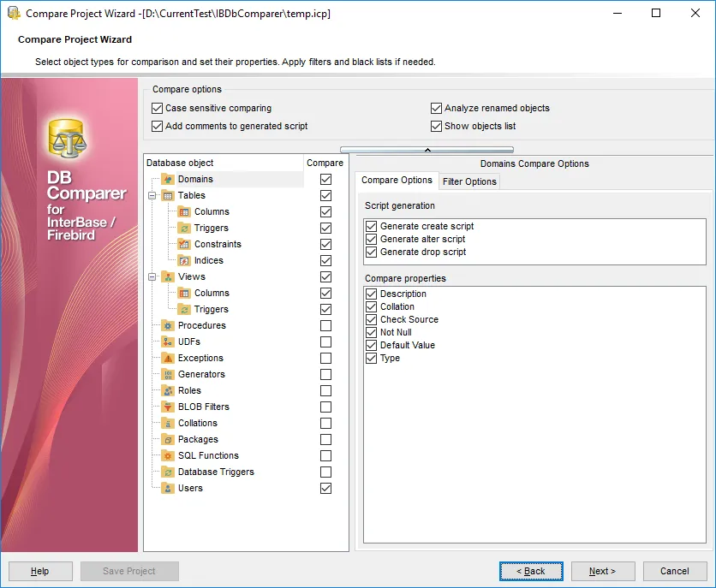The height and width of the screenshot is (588, 716).
Task: Go back with the Back button
Action: (x=531, y=571)
